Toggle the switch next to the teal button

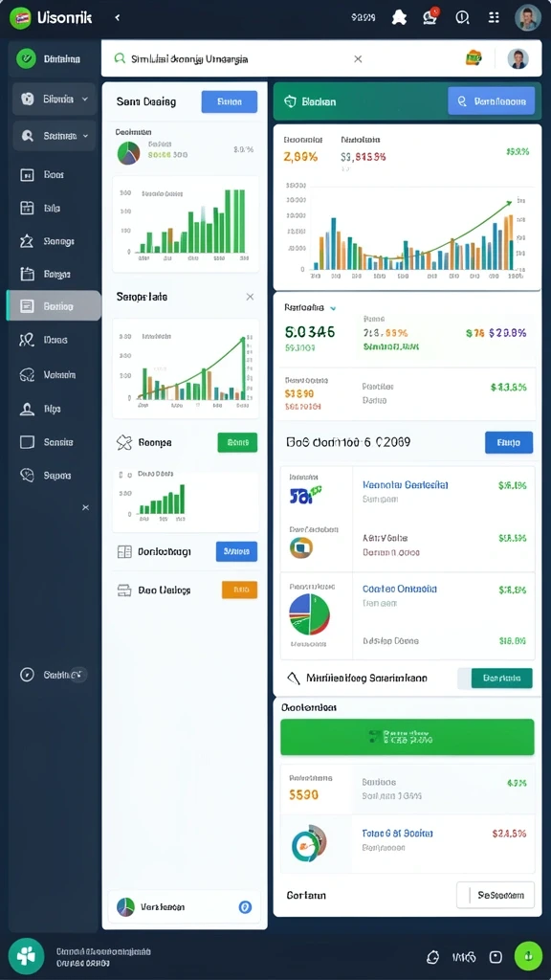tap(464, 679)
